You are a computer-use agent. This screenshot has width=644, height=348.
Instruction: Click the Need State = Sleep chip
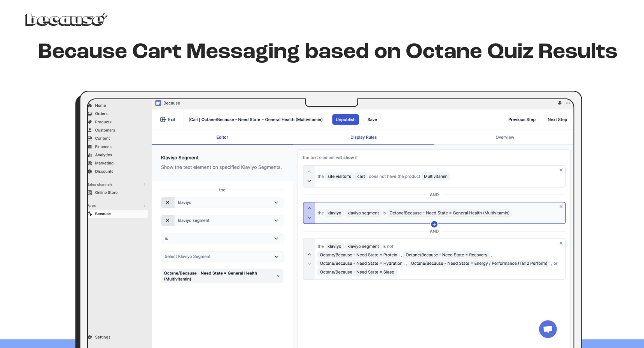pos(357,272)
